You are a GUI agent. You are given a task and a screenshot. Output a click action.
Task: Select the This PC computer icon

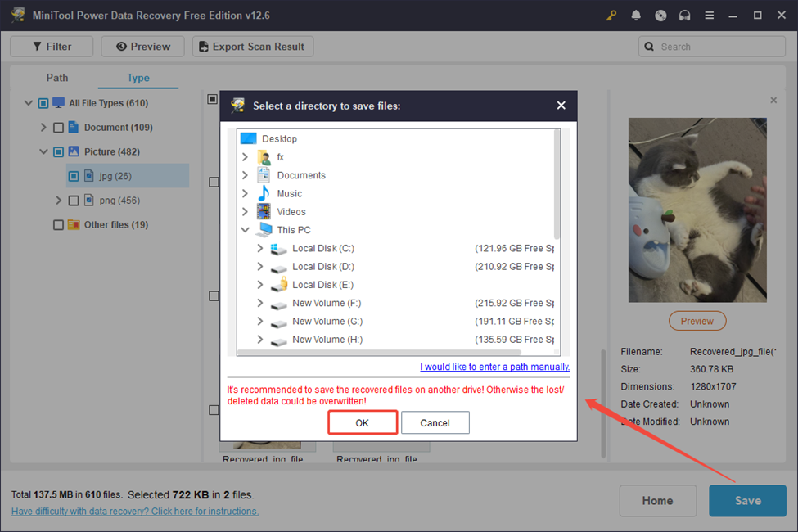[x=264, y=230]
